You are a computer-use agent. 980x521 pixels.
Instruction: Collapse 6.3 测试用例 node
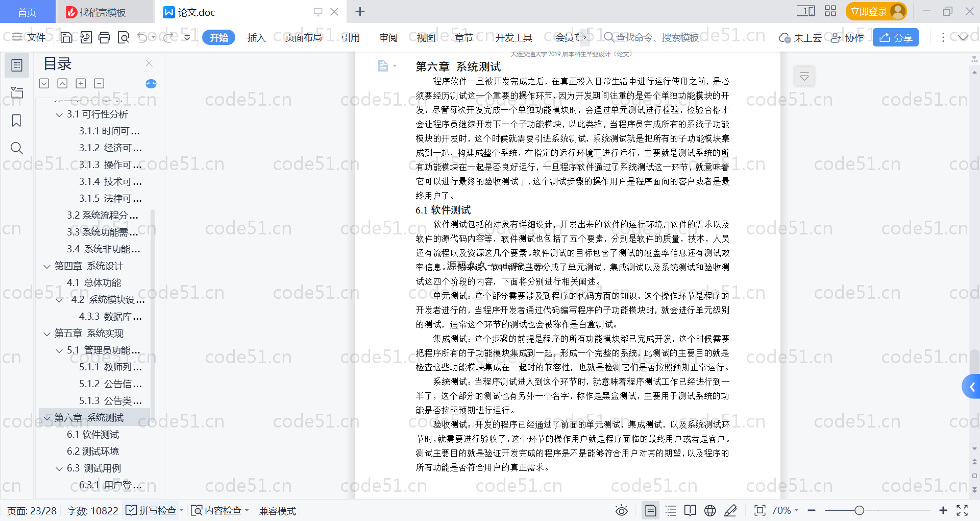(x=59, y=469)
